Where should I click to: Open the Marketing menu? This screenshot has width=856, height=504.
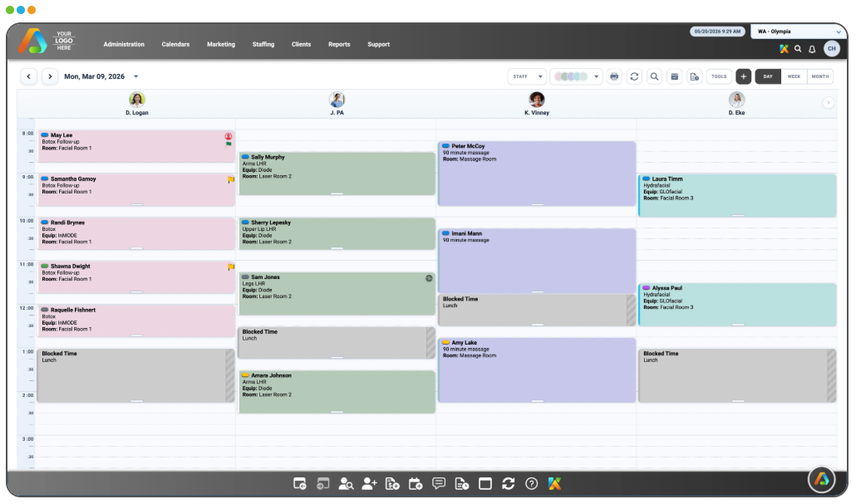coord(221,45)
